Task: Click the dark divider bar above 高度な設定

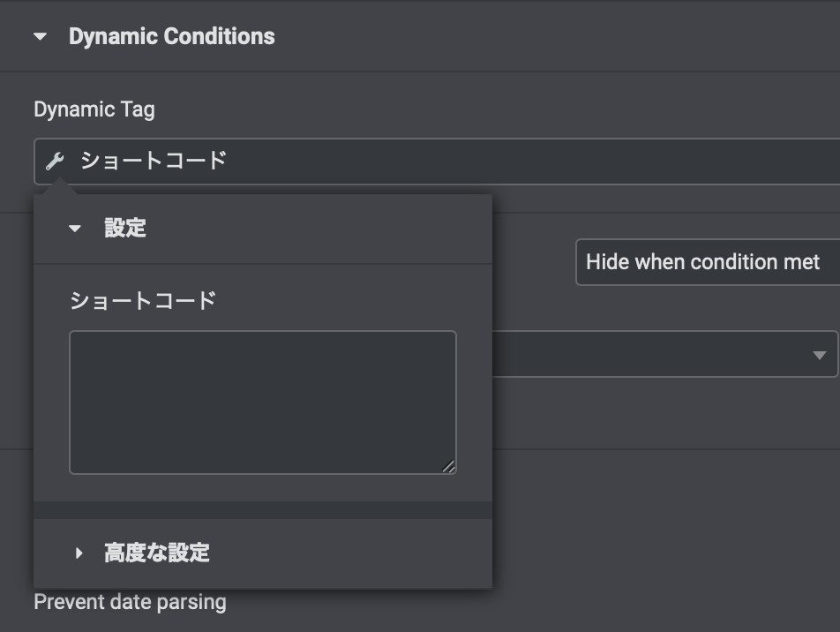Action: 263,510
